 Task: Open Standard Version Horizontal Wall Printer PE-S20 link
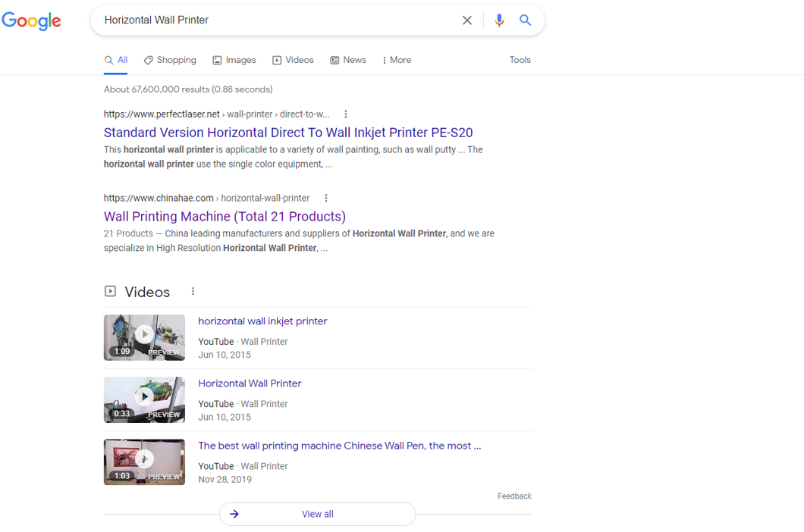[288, 133]
